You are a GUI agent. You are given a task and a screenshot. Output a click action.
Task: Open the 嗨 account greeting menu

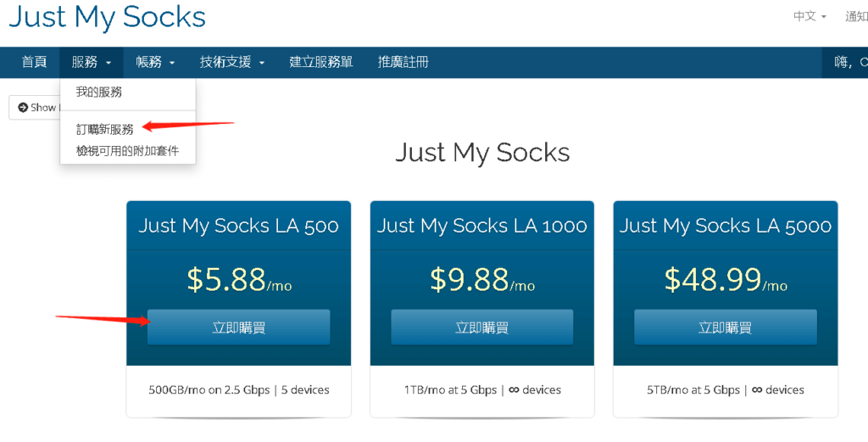845,62
